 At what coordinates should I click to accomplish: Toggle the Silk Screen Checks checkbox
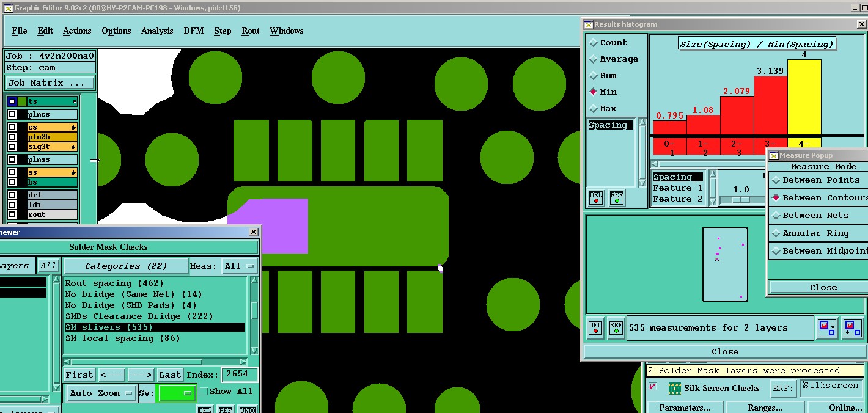(x=653, y=387)
